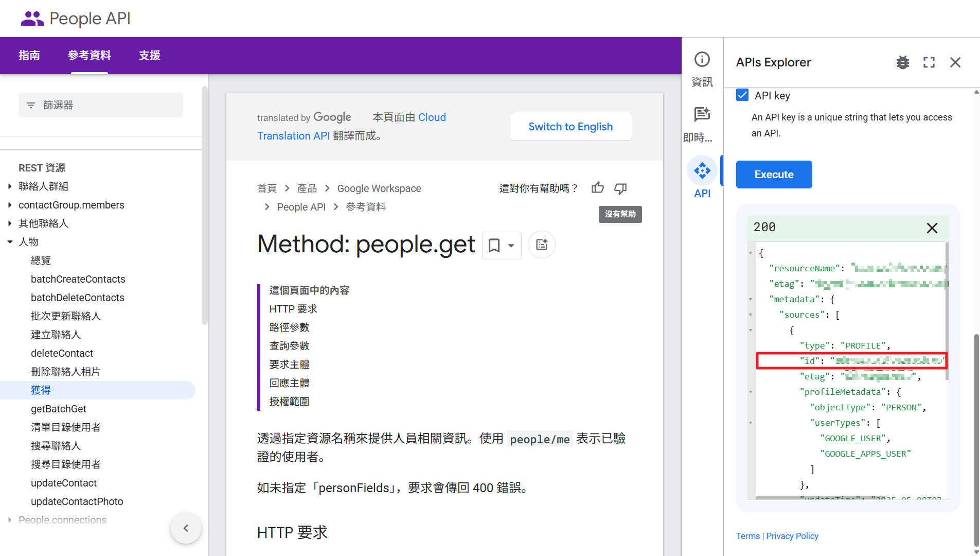Click the bookmark icon next to people.get
This screenshot has height=556, width=980.
pos(494,245)
